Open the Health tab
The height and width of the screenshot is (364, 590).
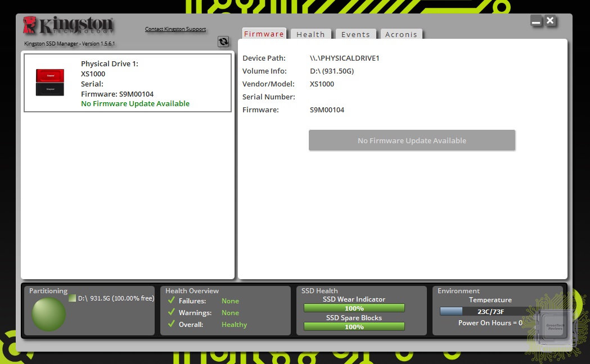click(310, 35)
